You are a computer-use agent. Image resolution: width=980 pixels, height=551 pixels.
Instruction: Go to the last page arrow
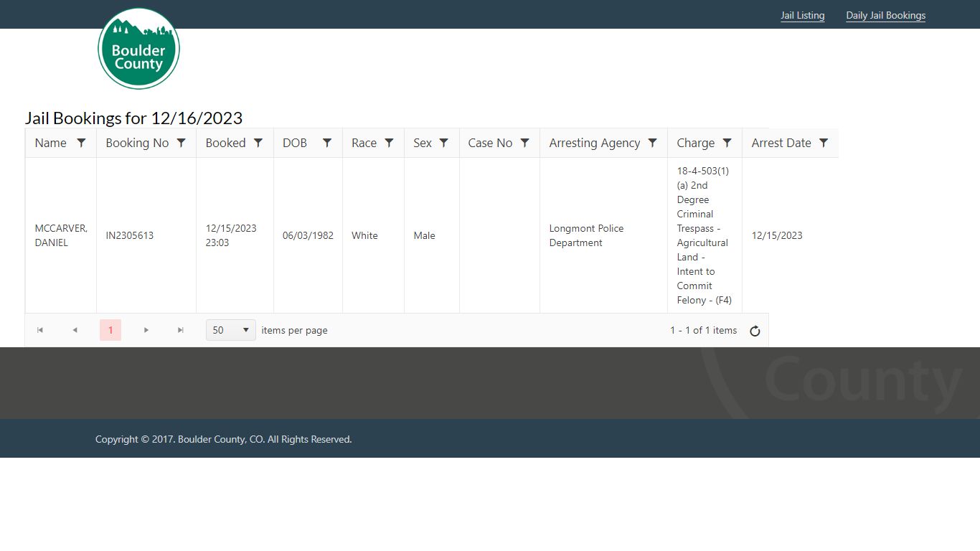pos(181,330)
